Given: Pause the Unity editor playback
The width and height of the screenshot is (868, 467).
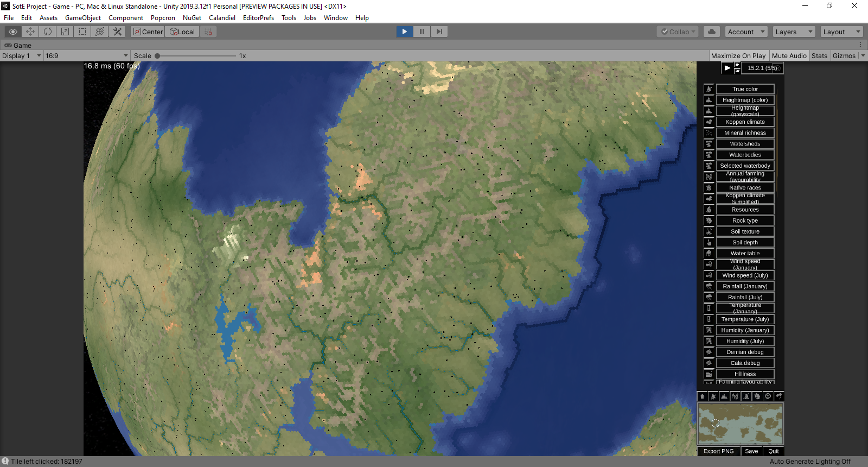Looking at the screenshot, I should [x=422, y=31].
